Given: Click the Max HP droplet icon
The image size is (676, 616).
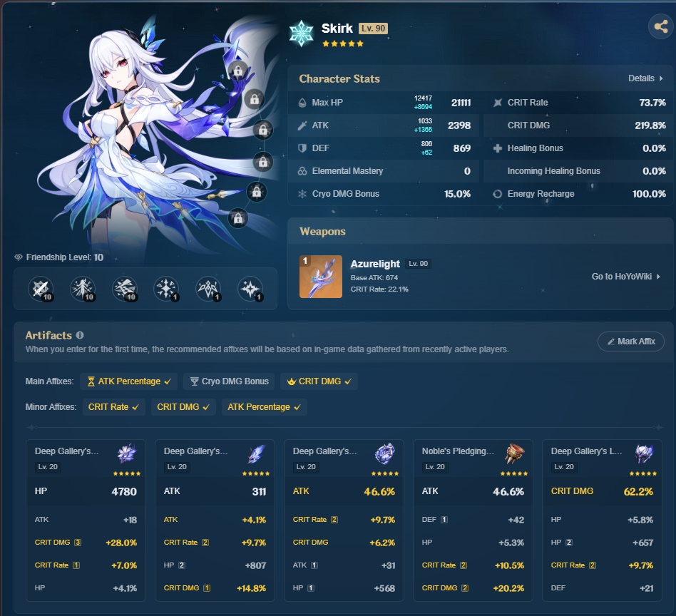Looking at the screenshot, I should [302, 103].
